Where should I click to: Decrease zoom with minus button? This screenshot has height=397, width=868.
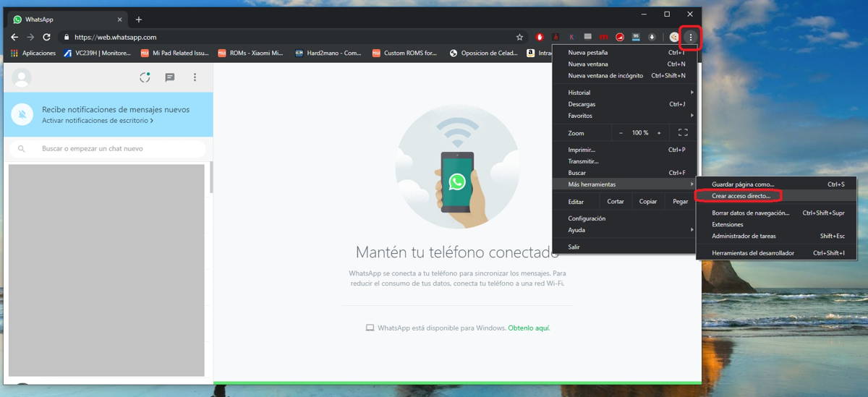pyautogui.click(x=621, y=133)
